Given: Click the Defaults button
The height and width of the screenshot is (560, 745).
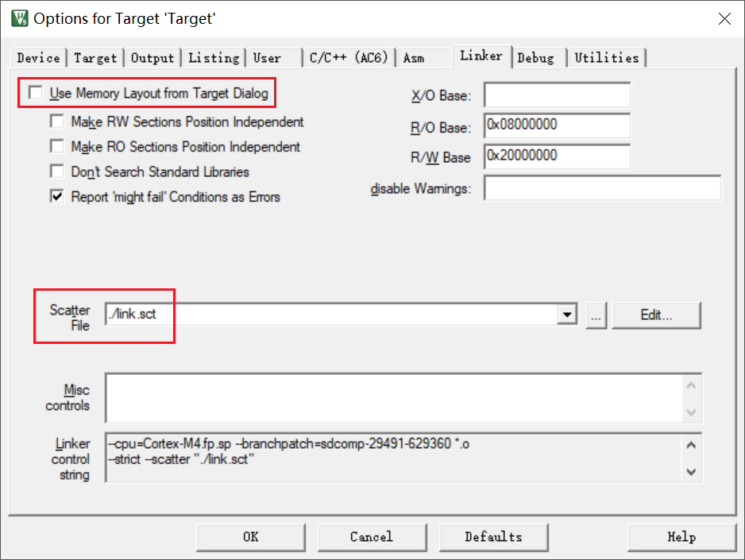Looking at the screenshot, I should 494,537.
